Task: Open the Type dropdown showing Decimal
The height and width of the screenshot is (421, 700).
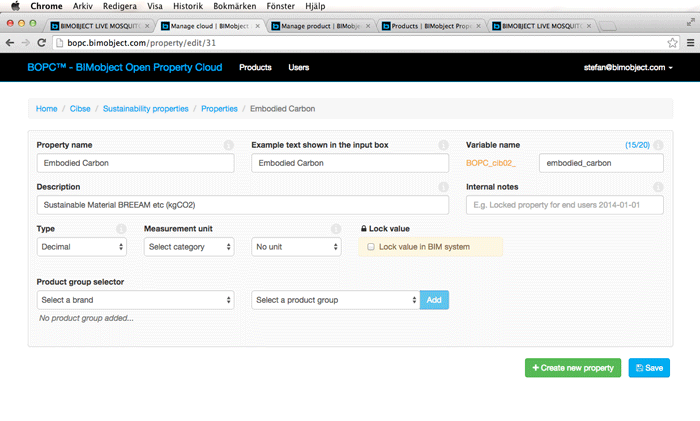Action: point(82,246)
